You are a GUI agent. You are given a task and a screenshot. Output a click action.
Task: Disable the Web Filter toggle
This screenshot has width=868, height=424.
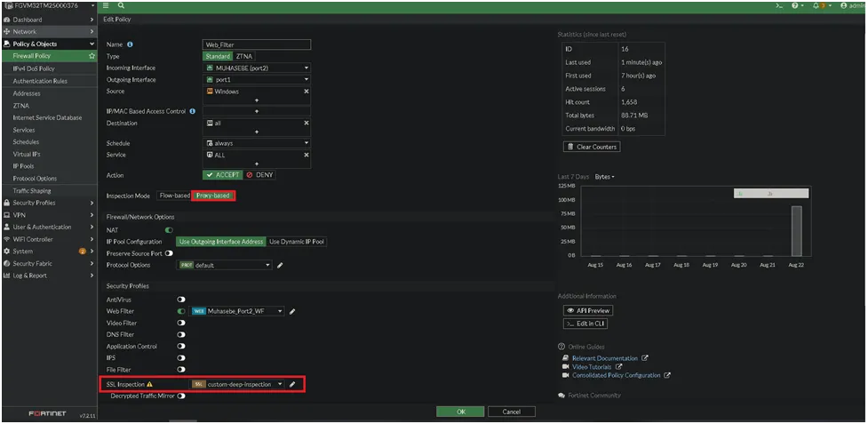click(x=181, y=311)
